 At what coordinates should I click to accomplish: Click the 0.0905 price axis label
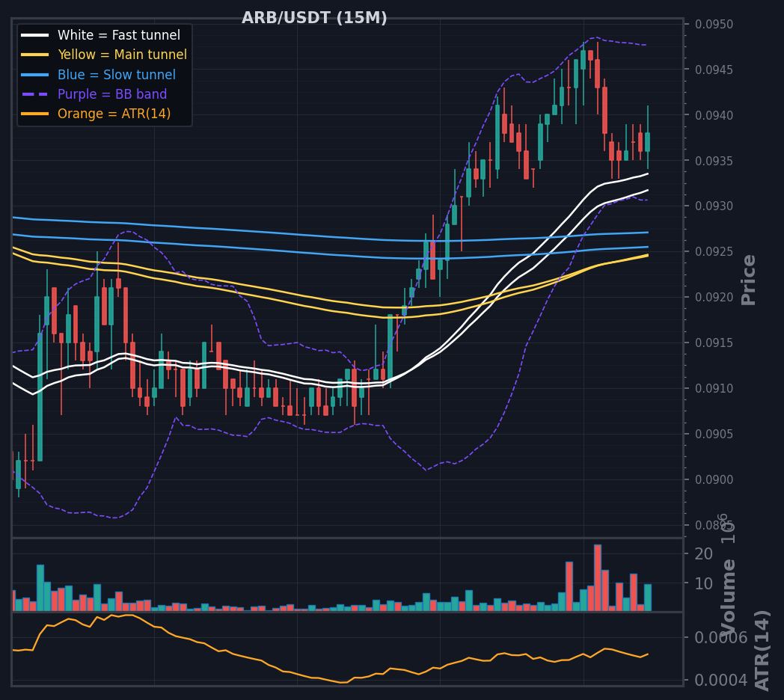[714, 434]
